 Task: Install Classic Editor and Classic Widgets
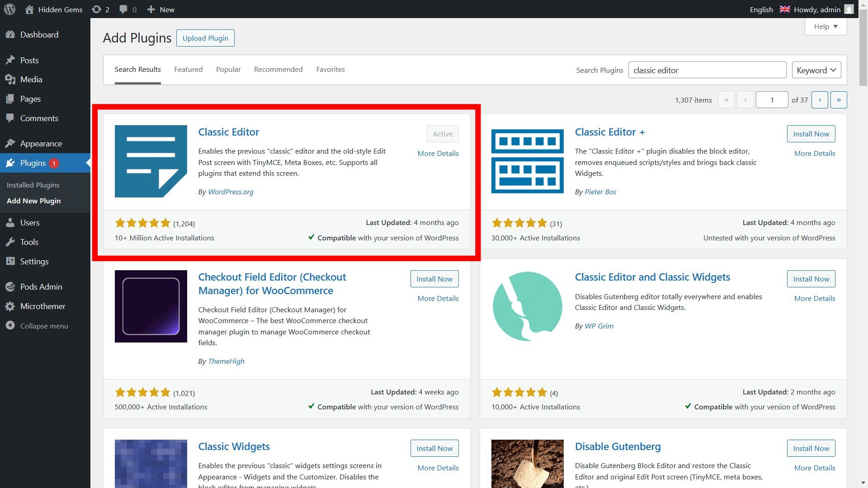click(811, 279)
